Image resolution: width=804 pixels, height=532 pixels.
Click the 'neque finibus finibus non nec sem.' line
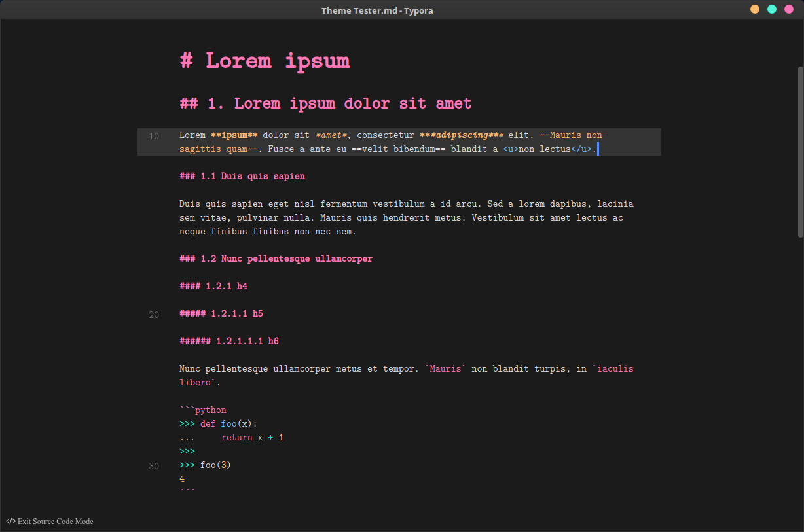(268, 231)
